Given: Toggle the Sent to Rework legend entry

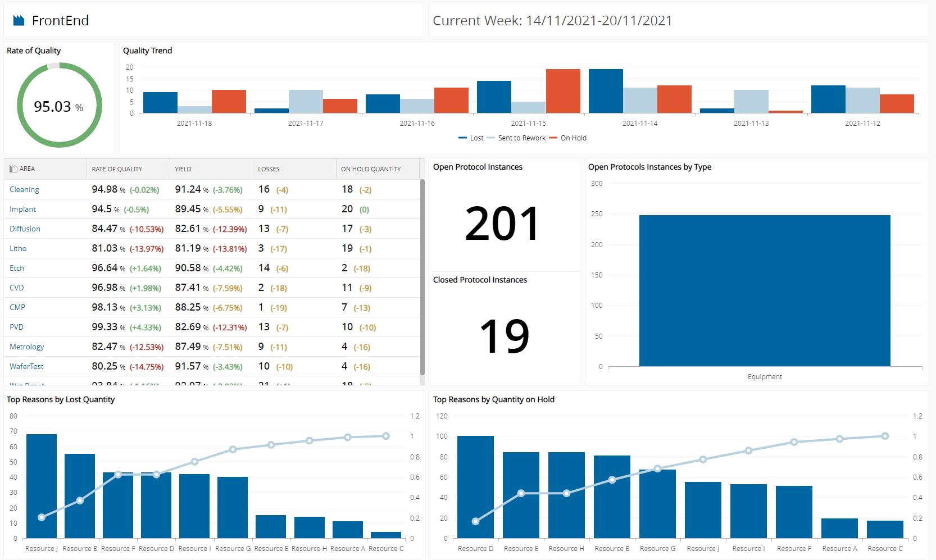Looking at the screenshot, I should (516, 138).
